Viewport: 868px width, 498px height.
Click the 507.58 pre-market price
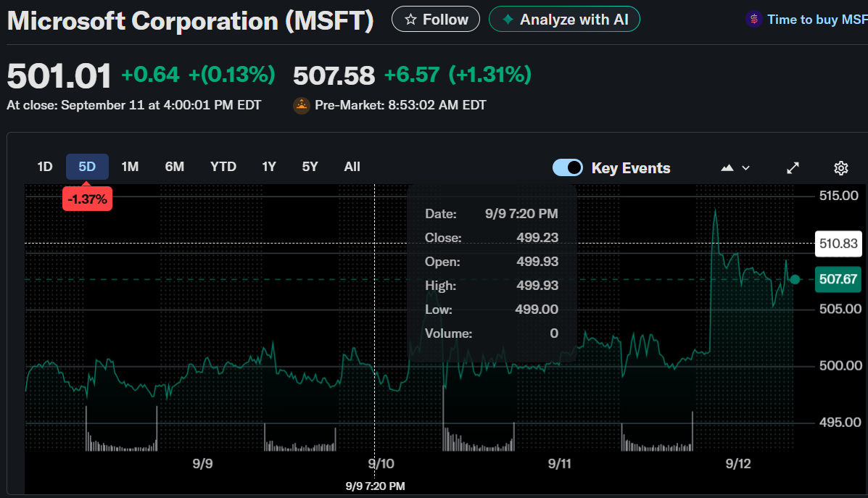(x=334, y=76)
